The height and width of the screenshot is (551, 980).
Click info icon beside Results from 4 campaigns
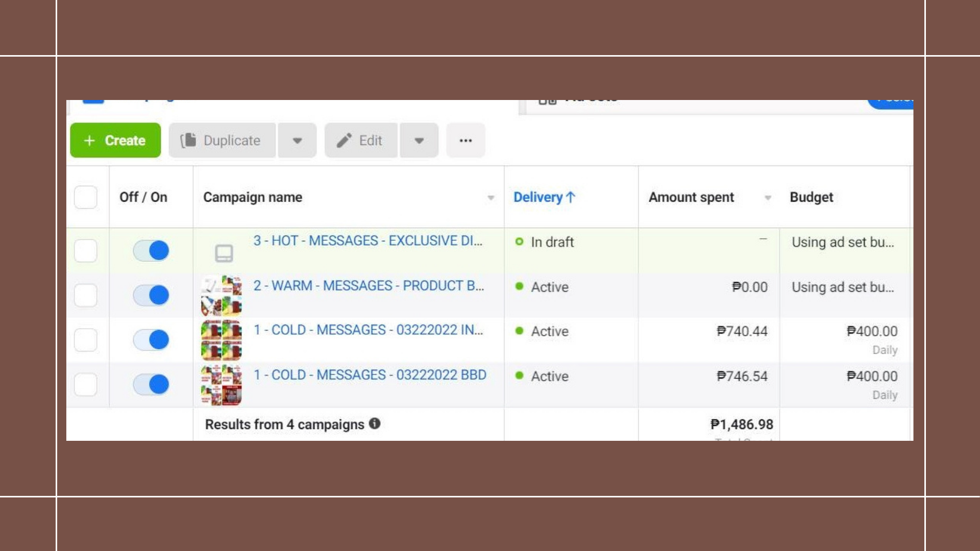[x=375, y=423]
